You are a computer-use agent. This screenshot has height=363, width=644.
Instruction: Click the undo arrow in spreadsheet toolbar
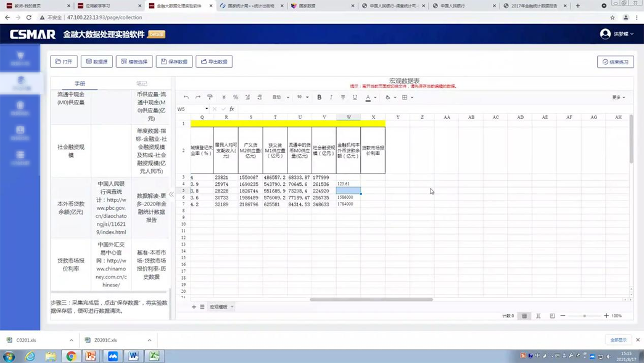click(x=186, y=97)
